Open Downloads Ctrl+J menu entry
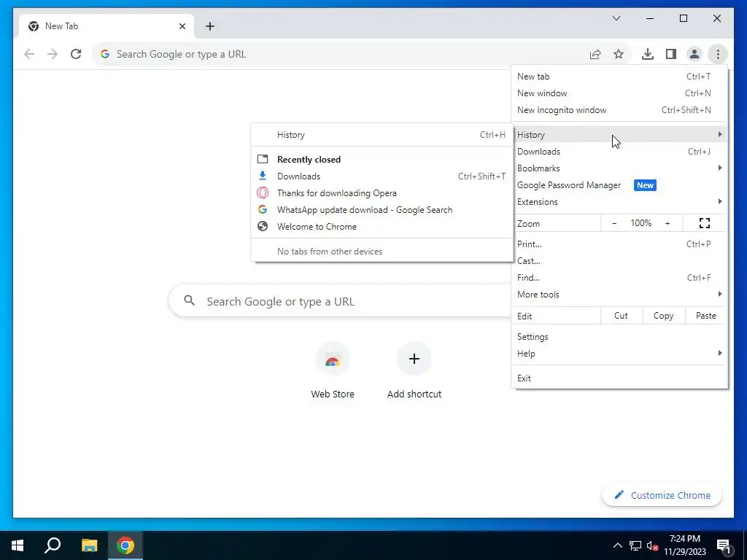The height and width of the screenshot is (560, 747). pyautogui.click(x=619, y=152)
